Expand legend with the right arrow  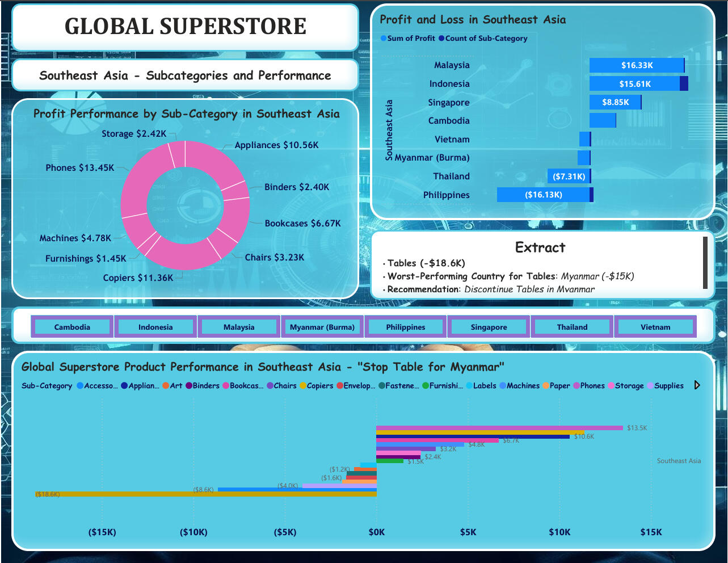pyautogui.click(x=697, y=385)
